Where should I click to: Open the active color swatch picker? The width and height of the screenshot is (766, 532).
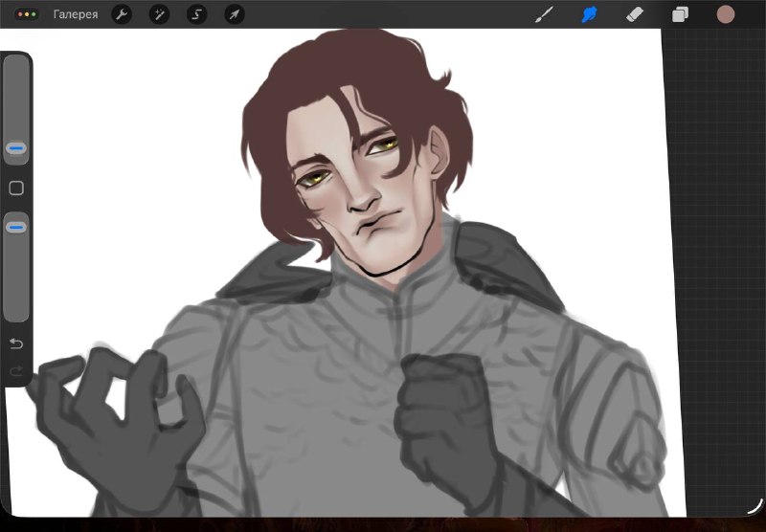(x=726, y=14)
